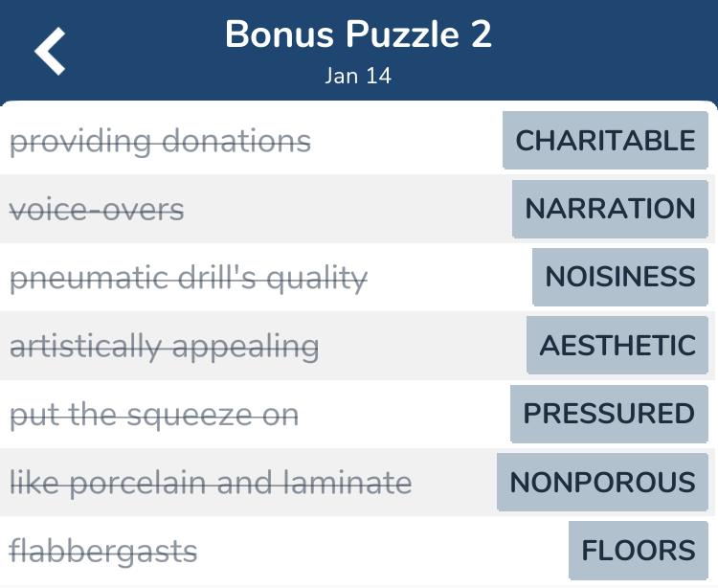Image resolution: width=718 pixels, height=588 pixels.
Task: Select the FLOORS answer tile
Action: pos(639,550)
